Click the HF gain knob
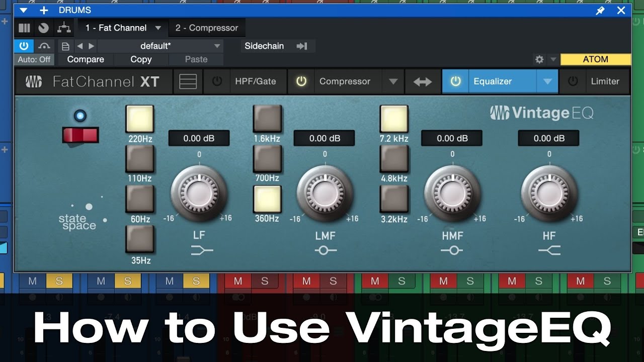This screenshot has width=644, height=362. pyautogui.click(x=549, y=193)
